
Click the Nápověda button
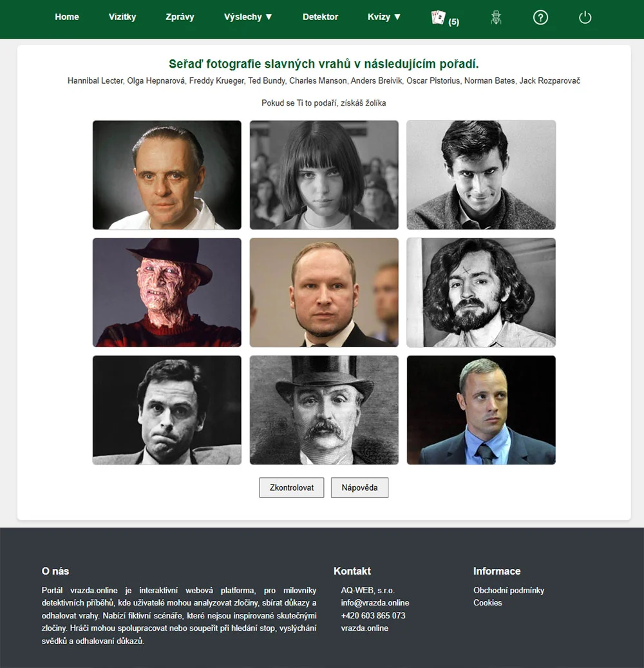tap(359, 488)
